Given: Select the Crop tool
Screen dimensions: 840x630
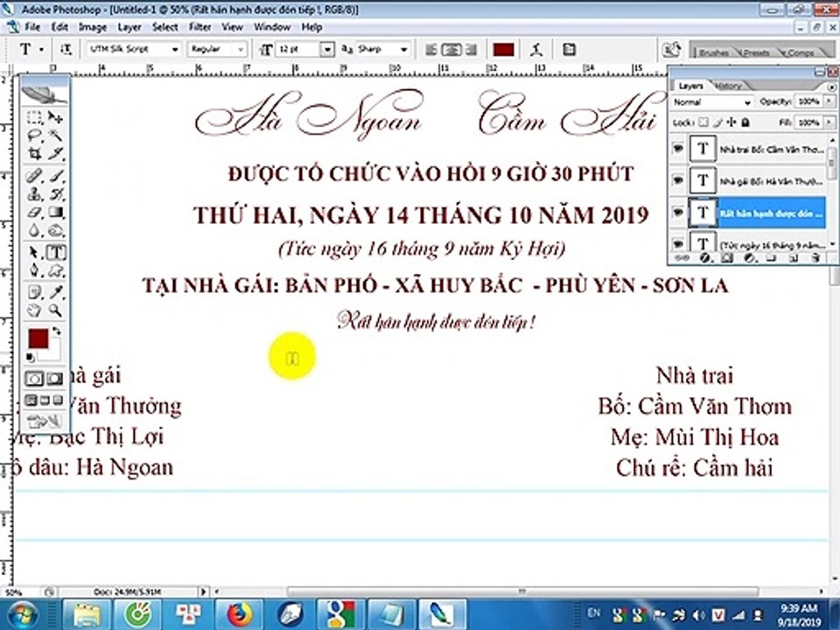Looking at the screenshot, I should 34,154.
